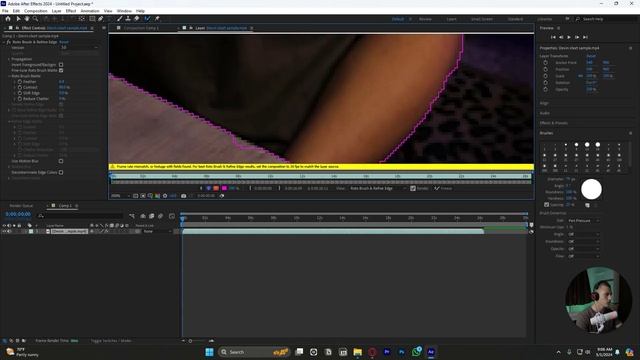Click the magenta overlay color swatch
Viewport: 640px width, 360px height.
(x=224, y=188)
